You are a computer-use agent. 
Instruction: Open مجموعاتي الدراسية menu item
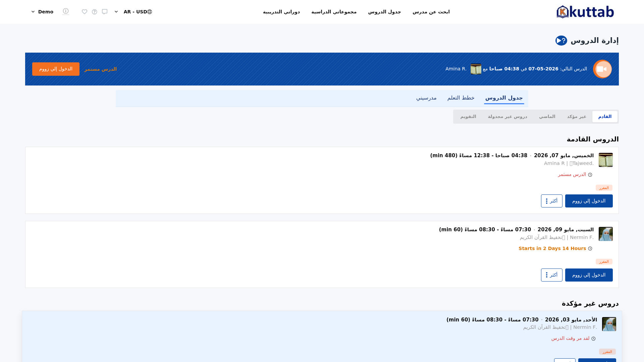click(x=334, y=12)
